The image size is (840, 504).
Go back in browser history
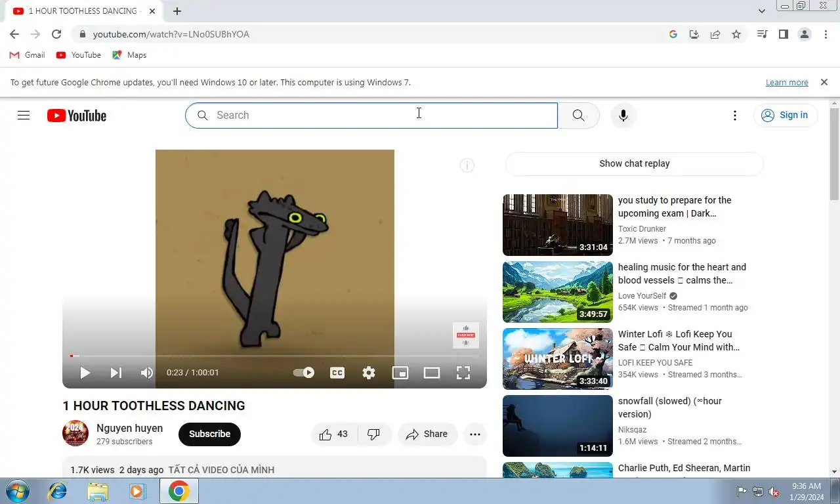click(14, 34)
